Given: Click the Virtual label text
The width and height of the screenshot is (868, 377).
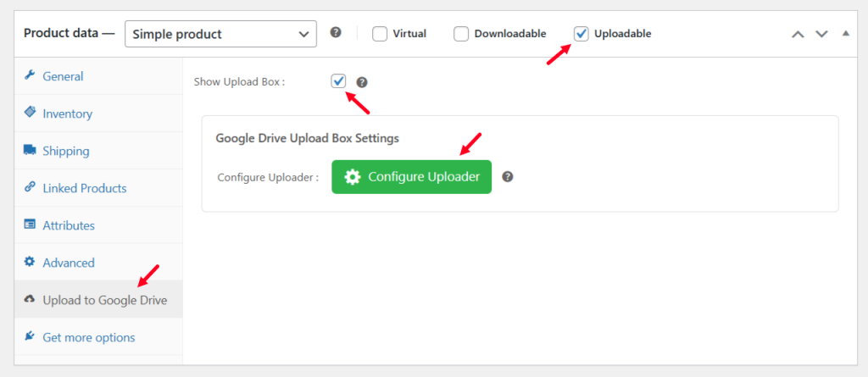Looking at the screenshot, I should [409, 34].
